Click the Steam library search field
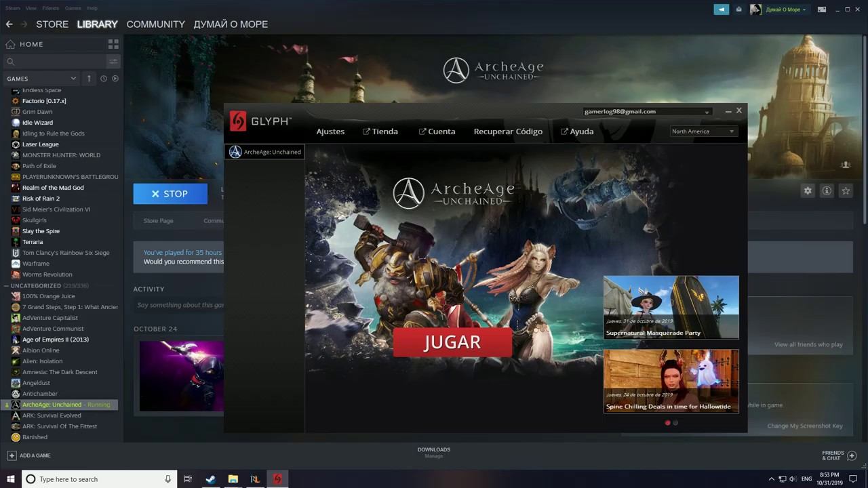868x488 pixels. (55, 62)
